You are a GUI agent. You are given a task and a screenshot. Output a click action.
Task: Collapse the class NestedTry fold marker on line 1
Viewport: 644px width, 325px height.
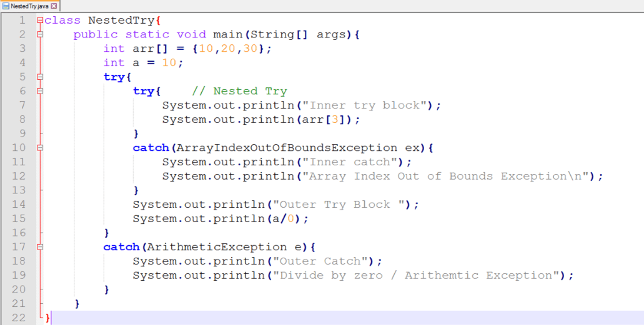coord(40,20)
